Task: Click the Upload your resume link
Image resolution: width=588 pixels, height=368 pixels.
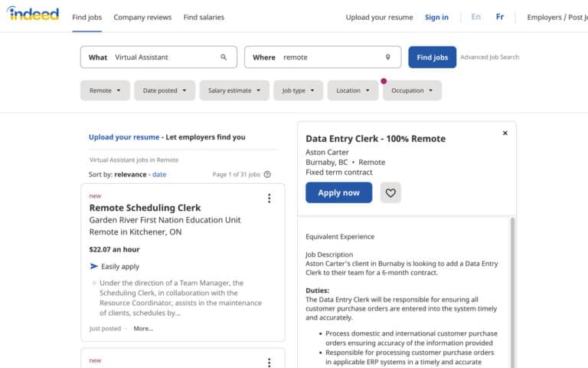Action: pos(124,137)
